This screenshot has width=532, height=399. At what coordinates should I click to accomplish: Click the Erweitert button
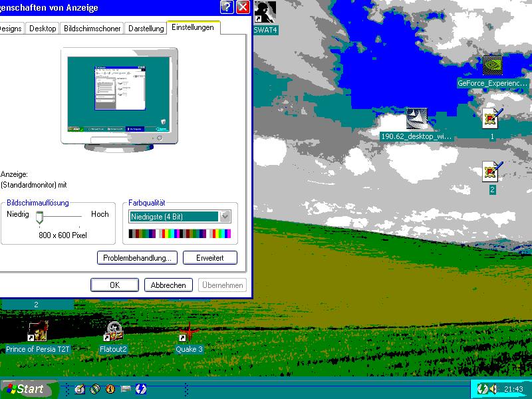(210, 258)
